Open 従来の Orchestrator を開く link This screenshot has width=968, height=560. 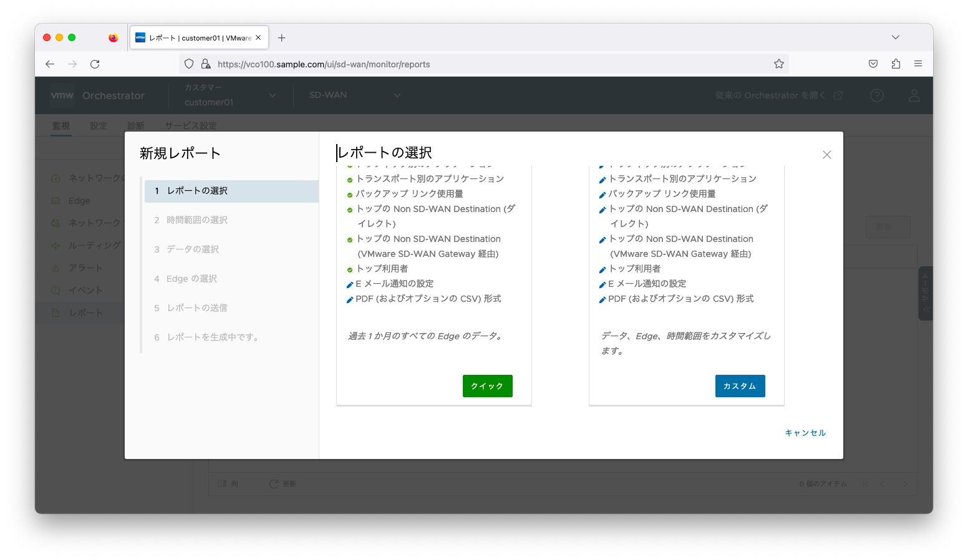pyautogui.click(x=779, y=95)
